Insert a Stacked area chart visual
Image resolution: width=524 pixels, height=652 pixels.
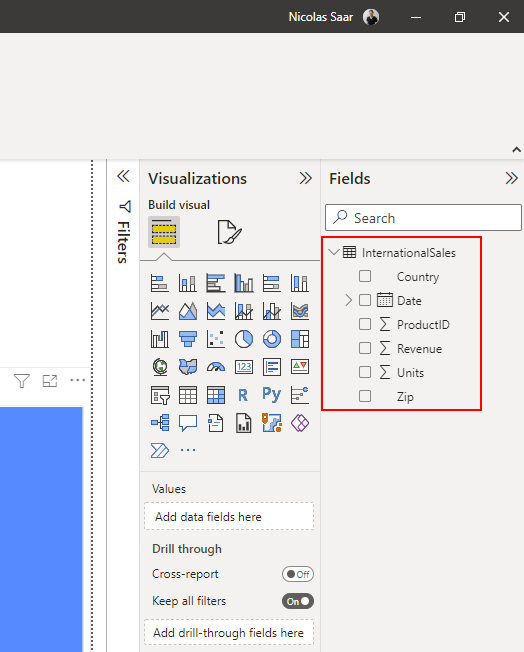pyautogui.click(x=215, y=311)
